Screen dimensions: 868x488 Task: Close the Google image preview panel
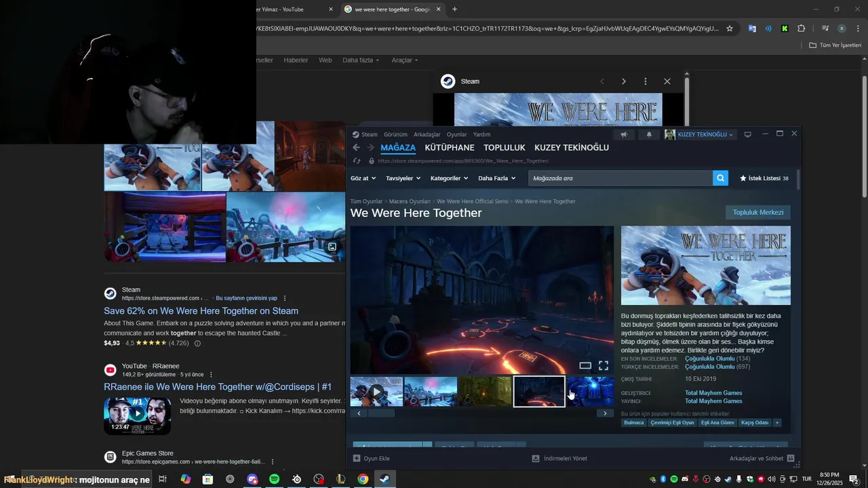coord(667,81)
